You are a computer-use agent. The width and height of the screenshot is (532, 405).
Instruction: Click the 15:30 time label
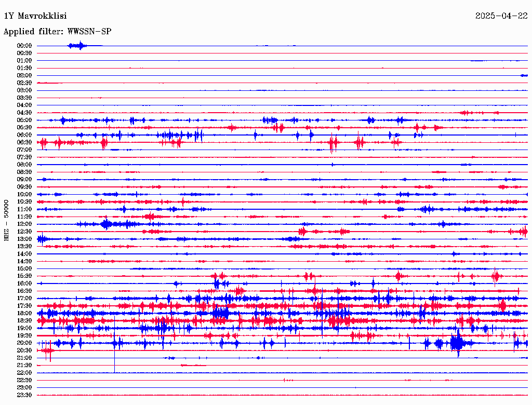pyautogui.click(x=24, y=276)
